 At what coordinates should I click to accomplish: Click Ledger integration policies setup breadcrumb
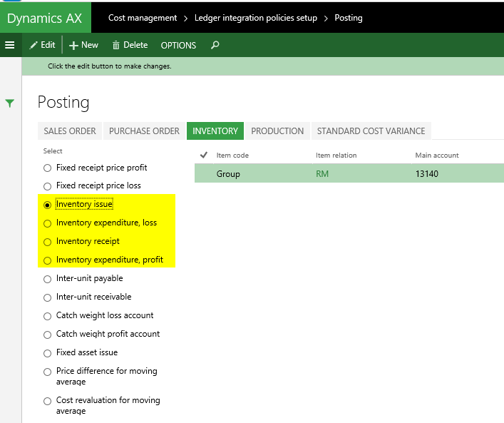[x=255, y=18]
